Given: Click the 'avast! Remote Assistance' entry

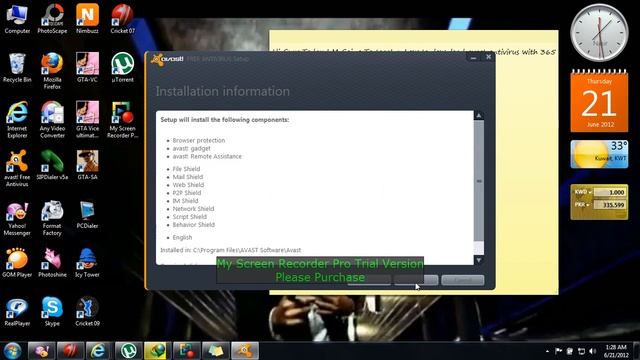Looking at the screenshot, I should pos(207,156).
